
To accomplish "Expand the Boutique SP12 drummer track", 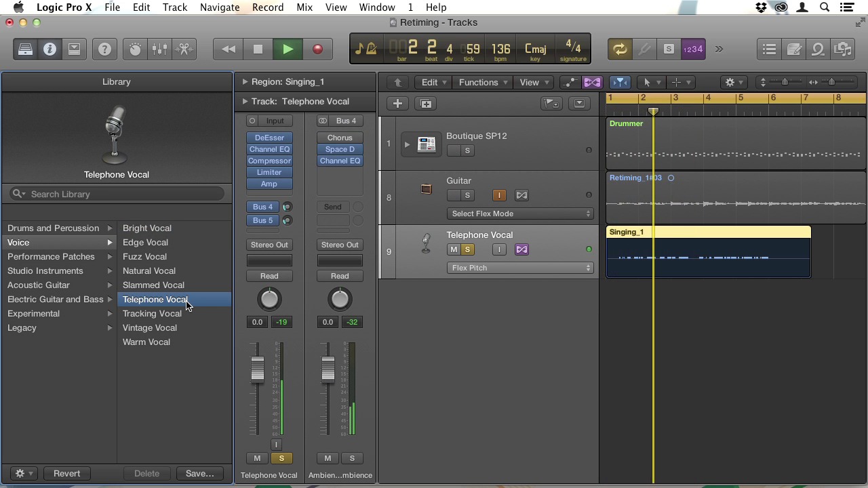I will 407,144.
